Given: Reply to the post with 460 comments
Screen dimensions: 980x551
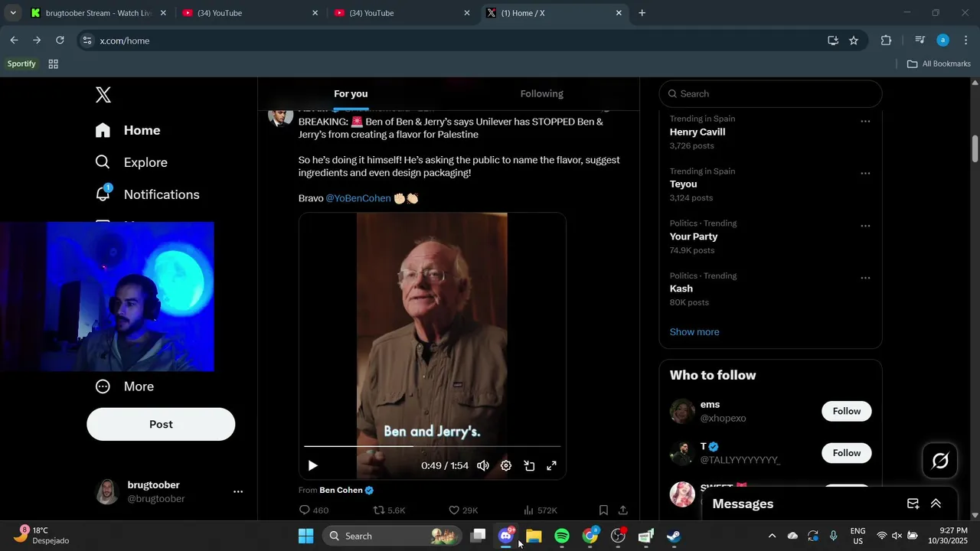Looking at the screenshot, I should pyautogui.click(x=313, y=510).
